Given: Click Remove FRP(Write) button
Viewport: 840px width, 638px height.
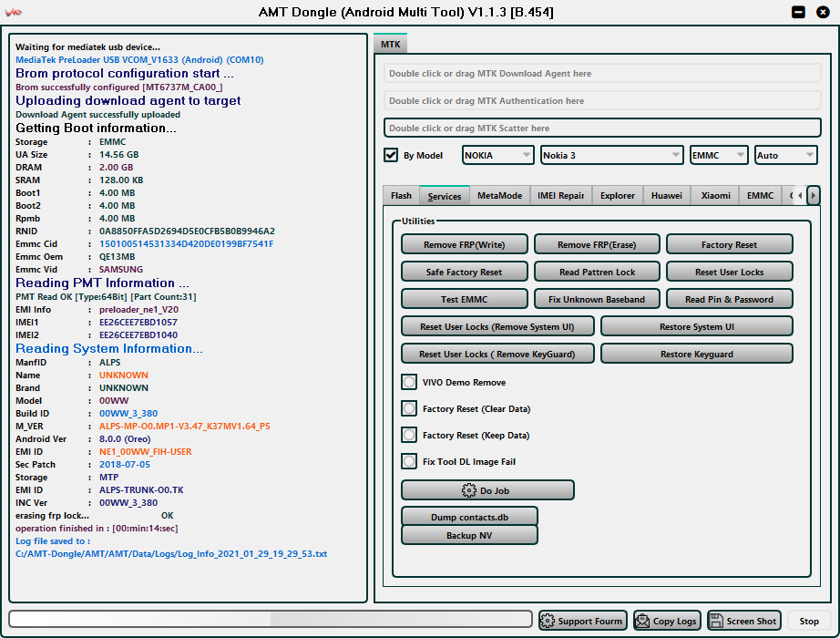Looking at the screenshot, I should 464,244.
